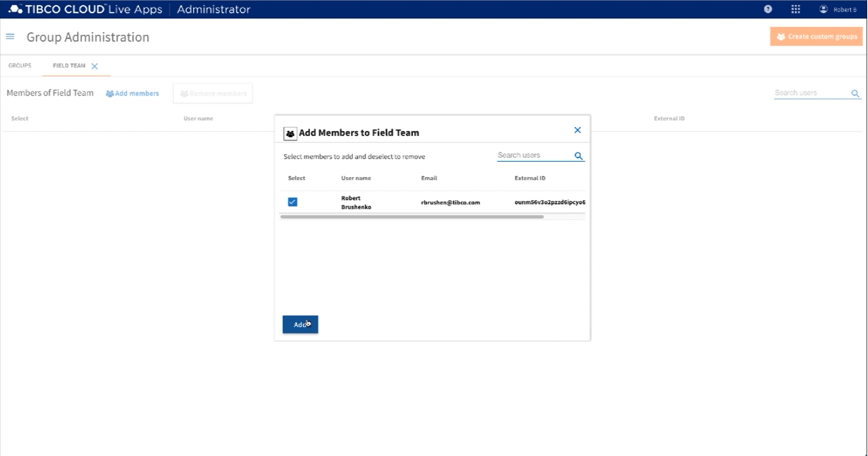Focus the page Search users field
This screenshot has width=868, height=456.
(x=812, y=93)
